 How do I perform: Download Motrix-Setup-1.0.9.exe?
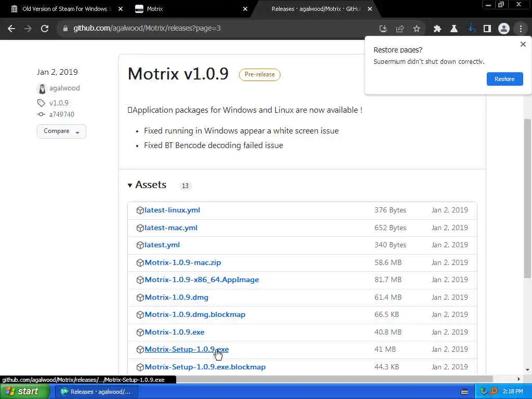[x=187, y=350]
